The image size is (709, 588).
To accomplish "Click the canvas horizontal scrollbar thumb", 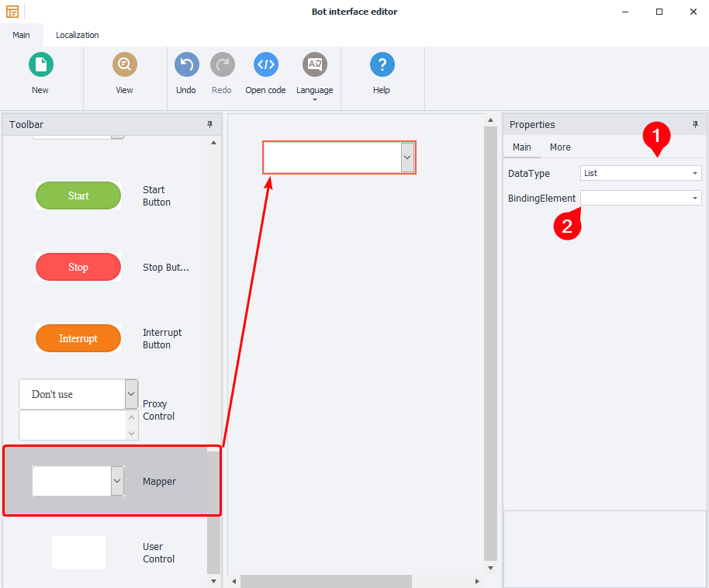I will pos(326,581).
